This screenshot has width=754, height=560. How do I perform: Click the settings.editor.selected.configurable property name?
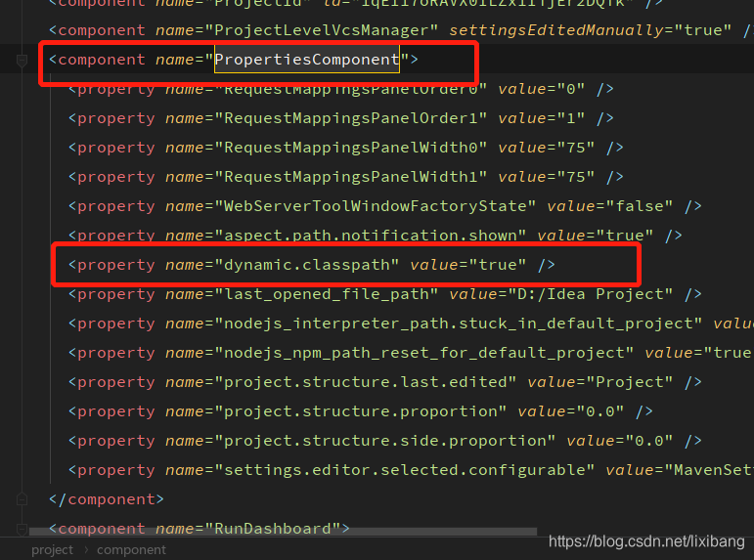pyautogui.click(x=405, y=470)
